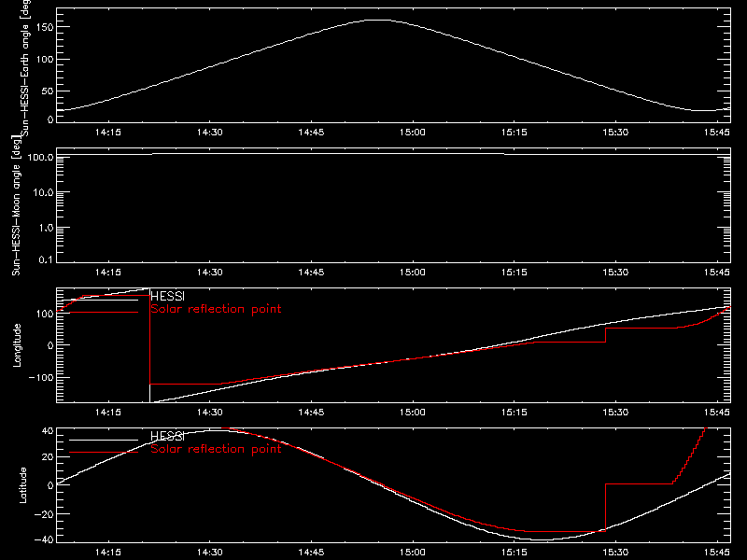Click 15:45 time label under Latitude plot
Image resolution: width=747 pixels, height=560 pixels.
tap(717, 553)
